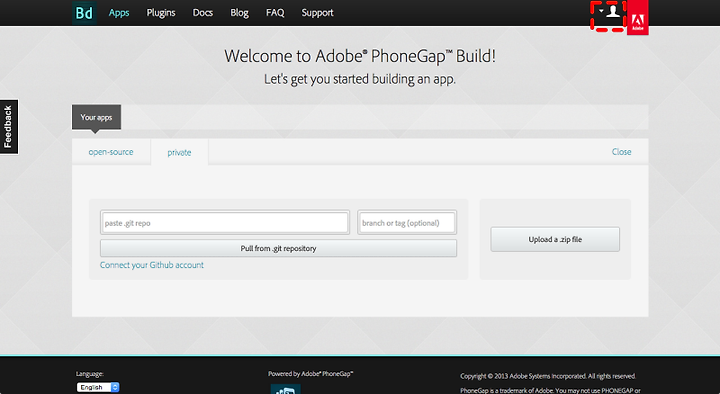This screenshot has height=394, width=720.
Task: Select the private tab
Action: pyautogui.click(x=179, y=152)
